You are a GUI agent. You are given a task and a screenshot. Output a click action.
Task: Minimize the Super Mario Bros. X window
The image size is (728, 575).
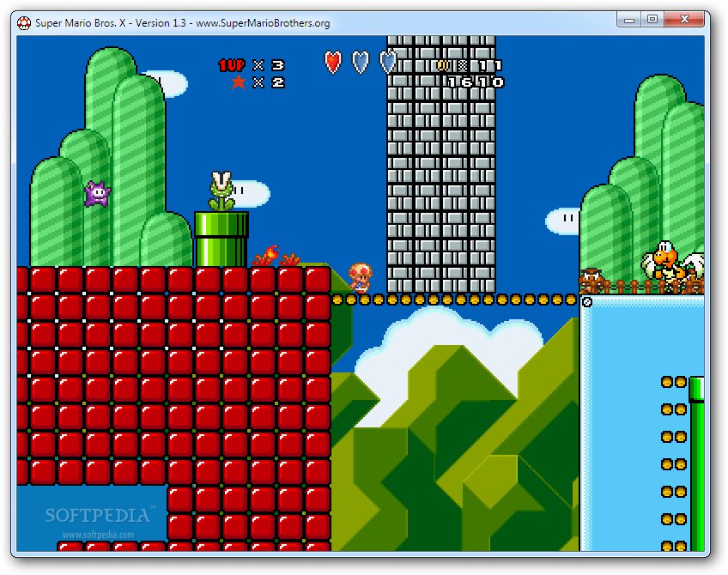point(629,20)
